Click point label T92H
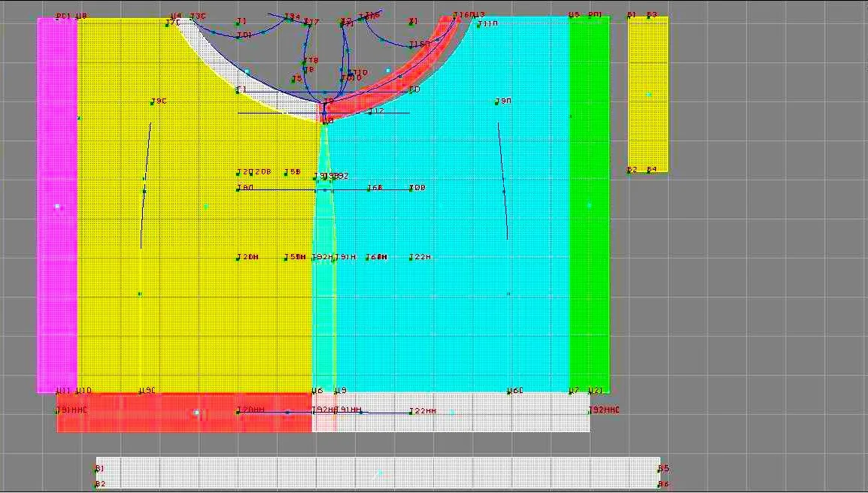Screen dimensions: 868x493 (x=323, y=257)
